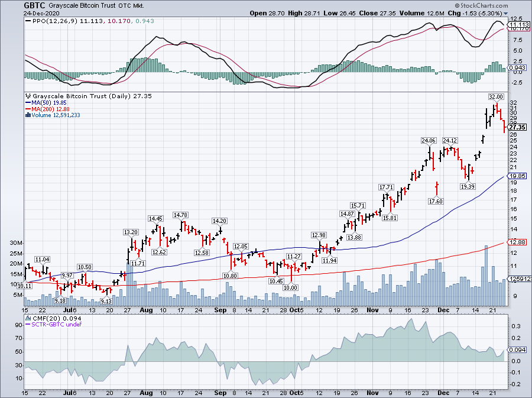Click the 19.85 MA(50) tag on right axis
This screenshot has width=532, height=398.
518,176
